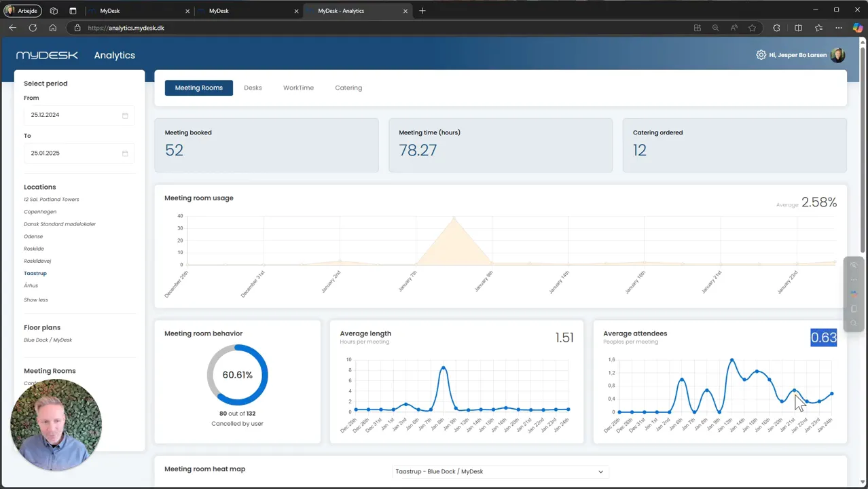
Task: Launch Copilot from the browser toolbar
Action: (858, 28)
